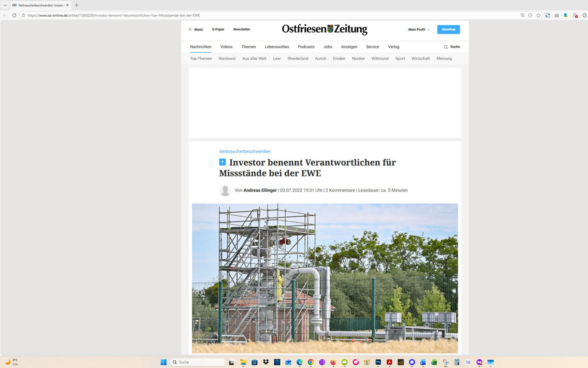The width and height of the screenshot is (588, 368).
Task: Open the Lebenswelten category menu
Action: pyautogui.click(x=277, y=47)
